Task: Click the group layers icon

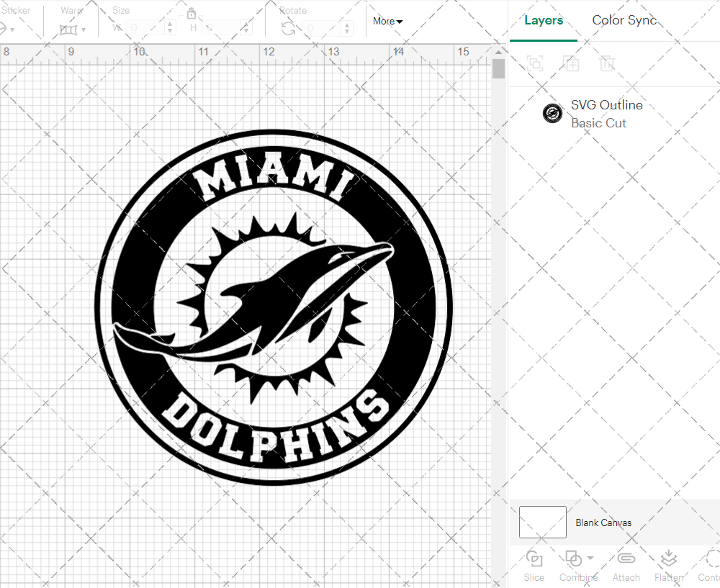Action: pos(535,63)
